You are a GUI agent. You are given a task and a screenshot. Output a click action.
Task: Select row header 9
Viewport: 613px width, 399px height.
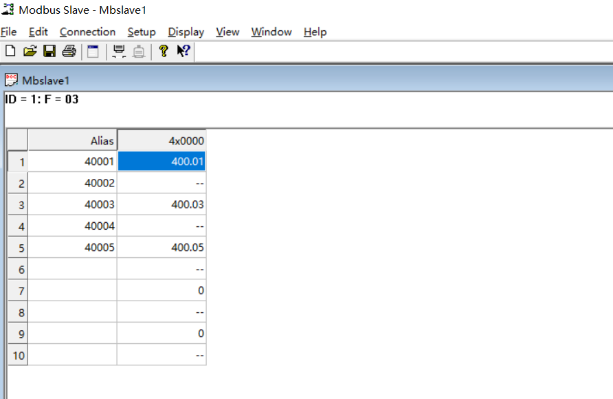[x=18, y=333]
